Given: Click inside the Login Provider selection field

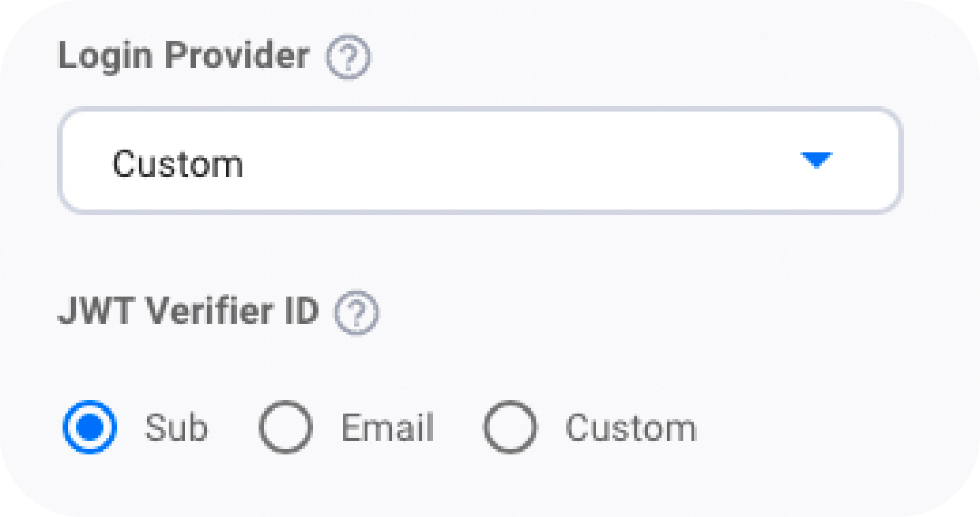Looking at the screenshot, I should (x=479, y=160).
